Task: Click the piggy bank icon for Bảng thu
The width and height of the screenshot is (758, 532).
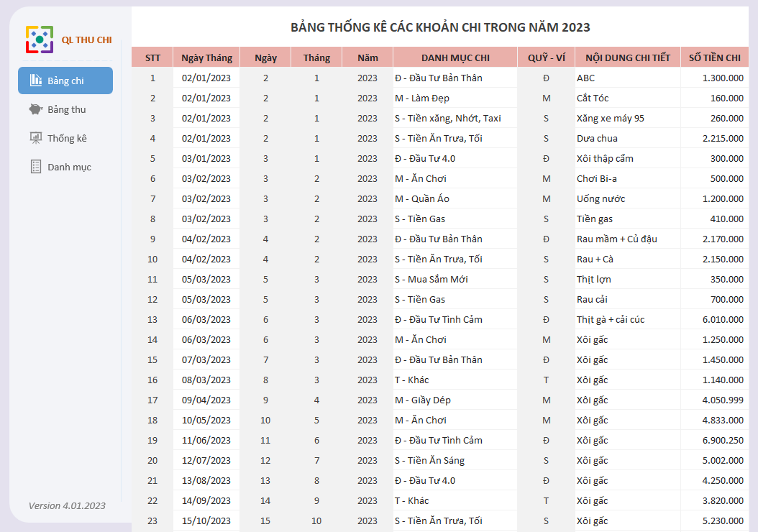Action: click(36, 109)
